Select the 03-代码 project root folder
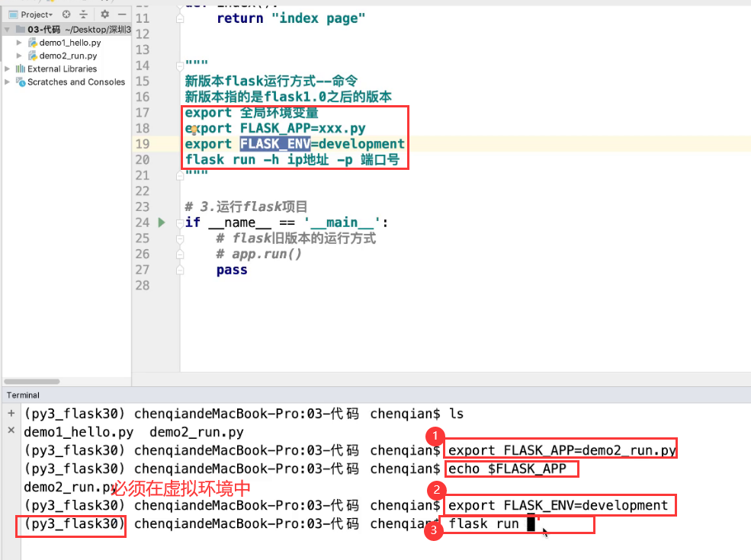751x560 pixels. [43, 30]
